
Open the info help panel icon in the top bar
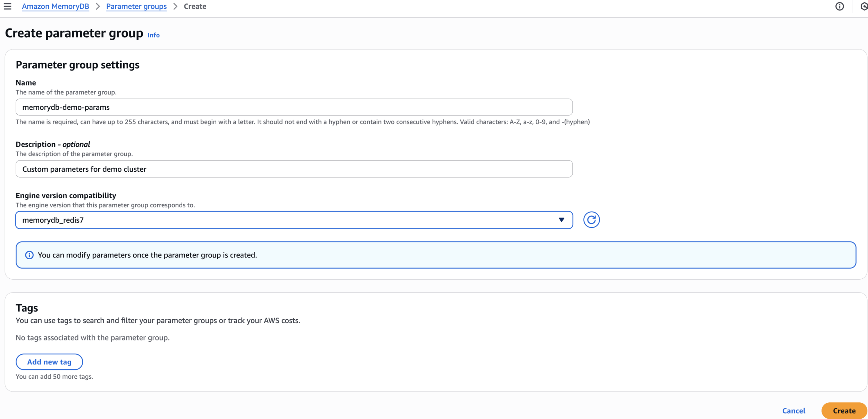click(839, 6)
